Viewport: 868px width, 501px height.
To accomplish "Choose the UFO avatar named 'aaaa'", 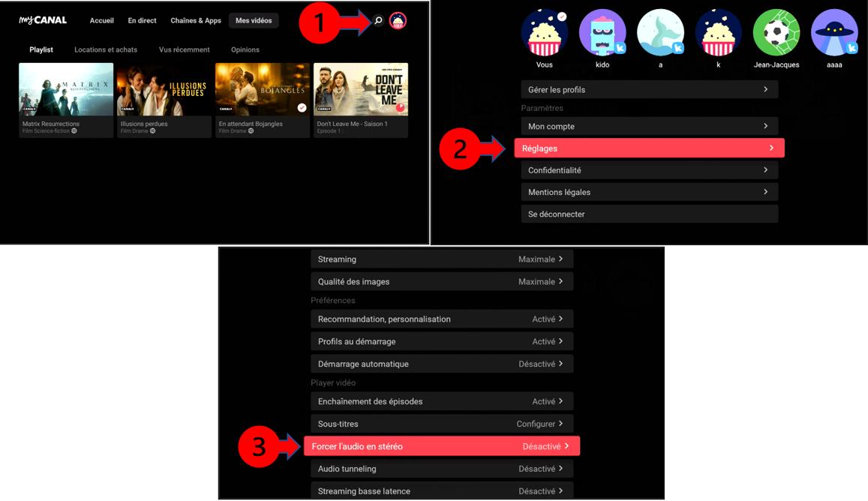I will point(834,33).
